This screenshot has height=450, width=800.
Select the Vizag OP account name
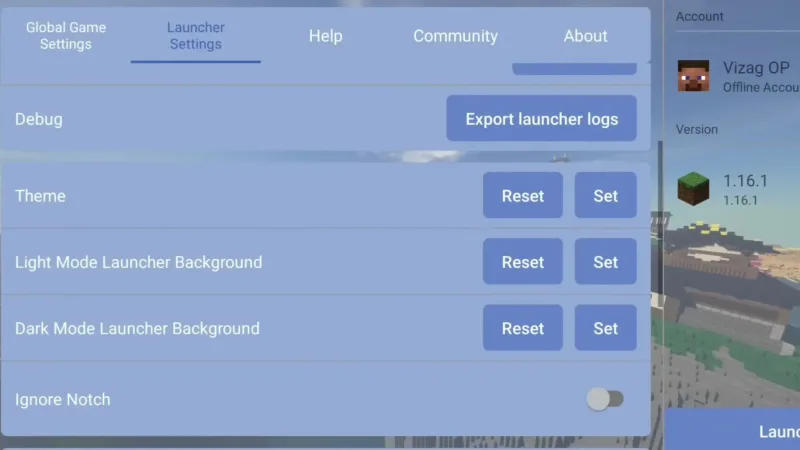tap(756, 68)
